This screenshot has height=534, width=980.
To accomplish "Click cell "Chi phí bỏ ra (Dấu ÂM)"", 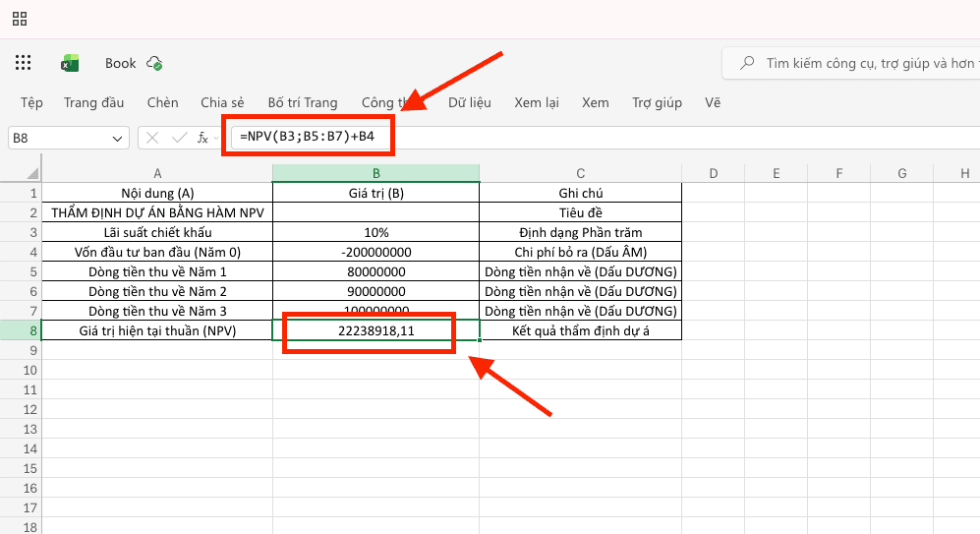I will [x=581, y=252].
